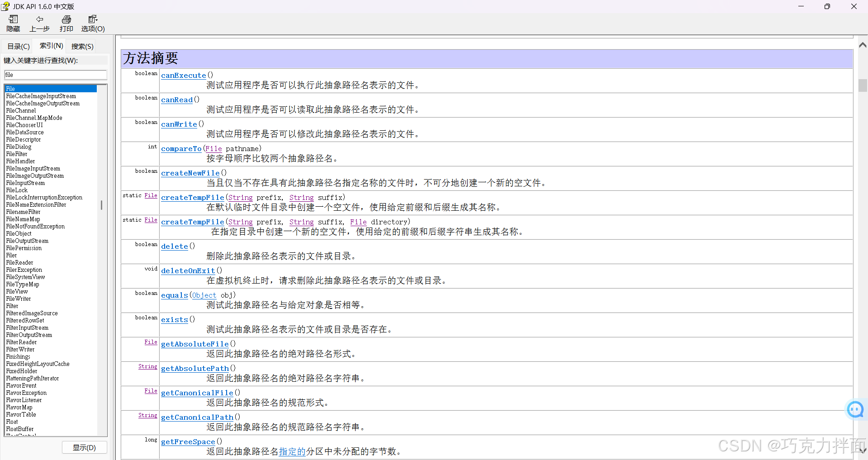
Task: Select 'FileLock' in index list
Action: [17, 190]
